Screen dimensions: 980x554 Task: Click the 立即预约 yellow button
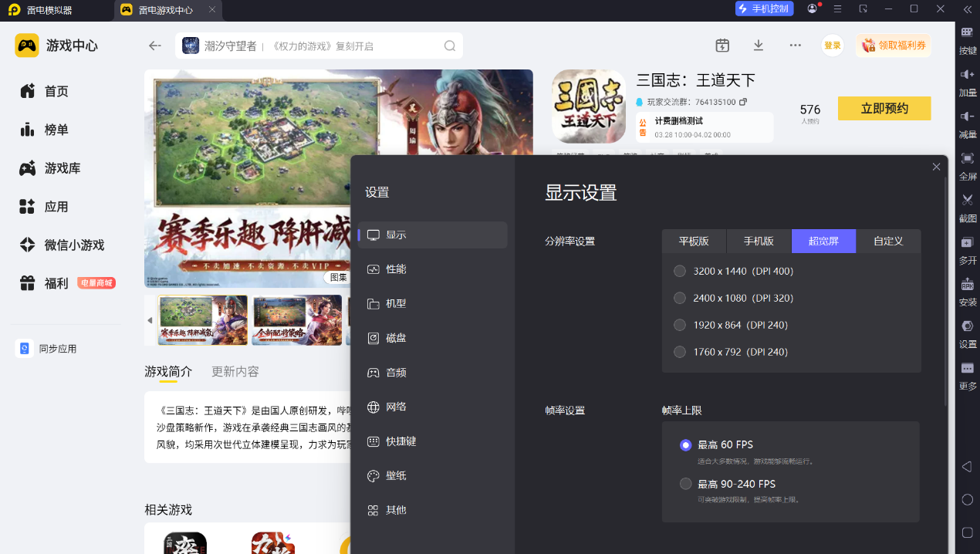(884, 109)
